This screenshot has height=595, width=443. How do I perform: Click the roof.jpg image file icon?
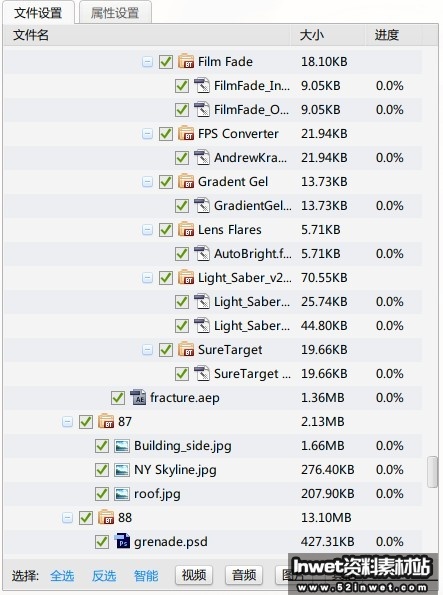tap(122, 494)
